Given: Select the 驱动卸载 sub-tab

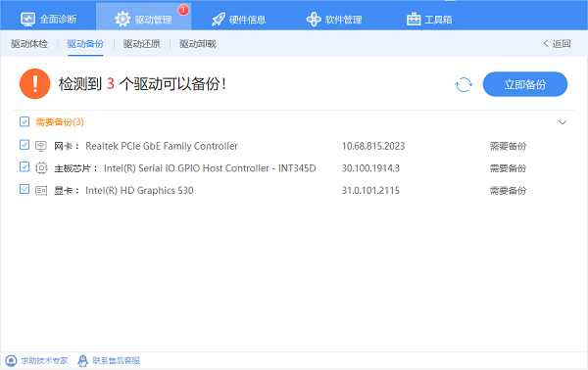Looking at the screenshot, I should [x=198, y=44].
